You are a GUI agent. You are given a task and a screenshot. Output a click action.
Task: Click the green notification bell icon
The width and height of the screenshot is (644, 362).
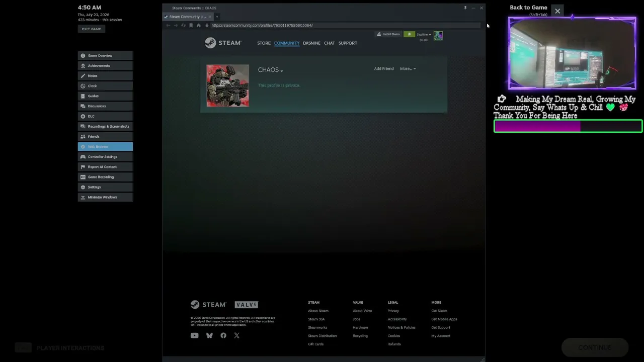click(x=409, y=34)
